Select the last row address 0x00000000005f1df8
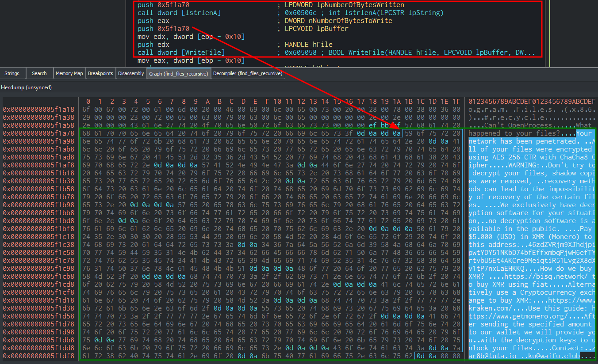Viewport: 598px width, 364px height. (x=38, y=356)
